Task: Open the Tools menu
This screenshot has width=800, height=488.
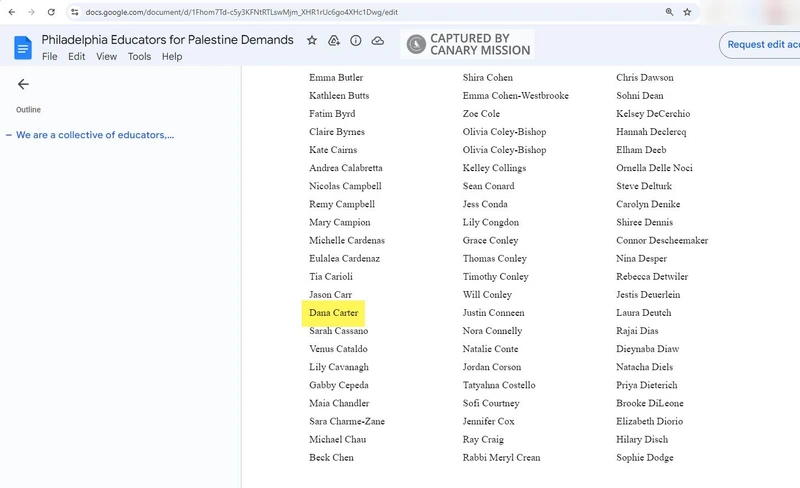Action: click(139, 57)
